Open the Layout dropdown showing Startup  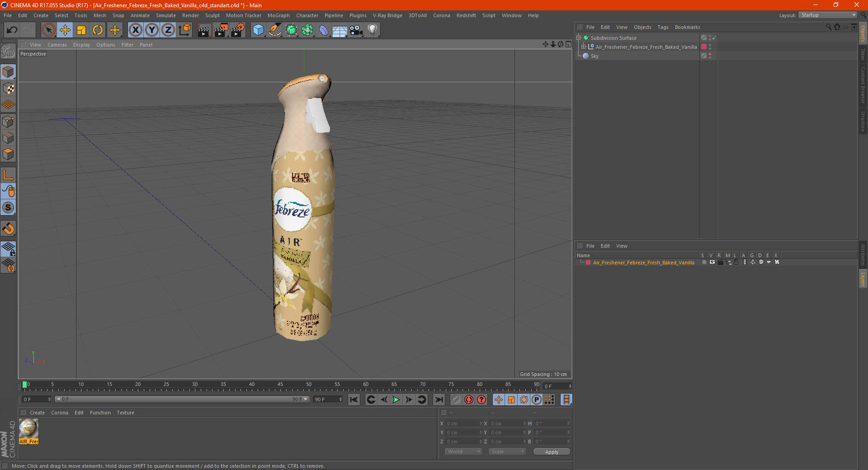point(827,15)
